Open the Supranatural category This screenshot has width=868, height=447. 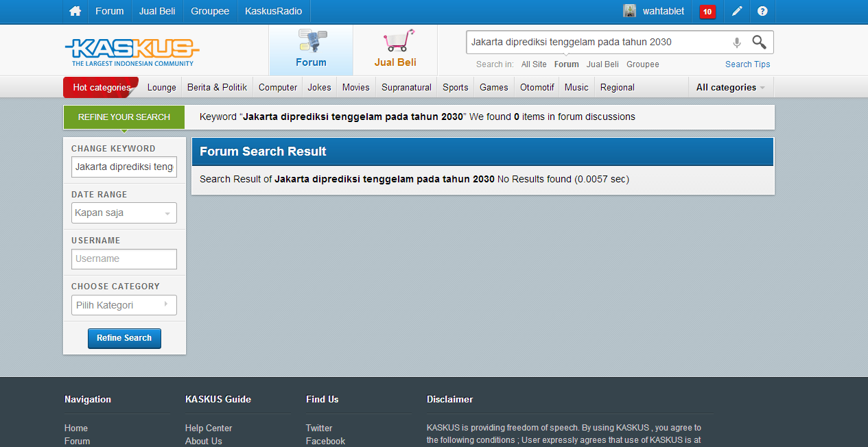(x=407, y=88)
